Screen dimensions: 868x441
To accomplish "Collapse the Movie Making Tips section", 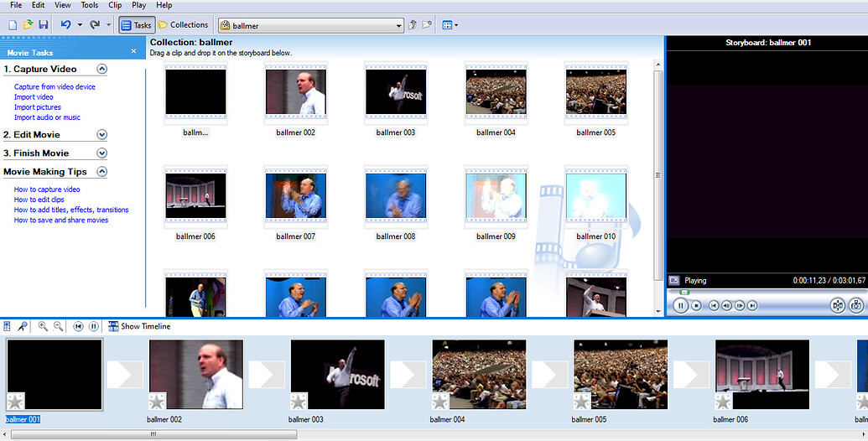I will tap(101, 172).
